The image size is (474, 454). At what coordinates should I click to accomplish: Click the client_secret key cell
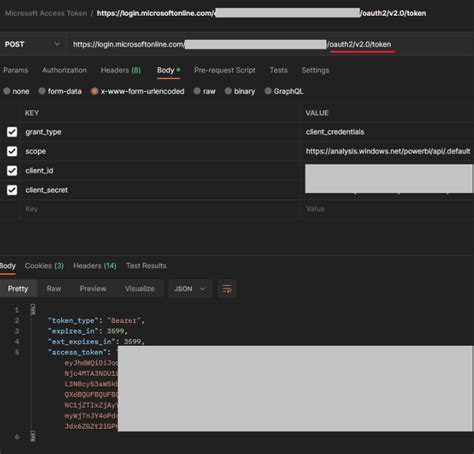click(x=161, y=190)
